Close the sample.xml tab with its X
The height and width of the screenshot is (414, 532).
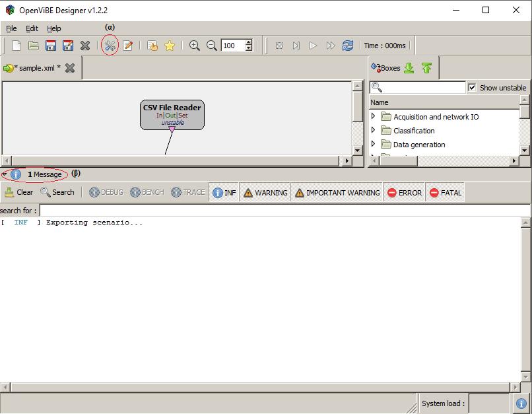(x=70, y=68)
